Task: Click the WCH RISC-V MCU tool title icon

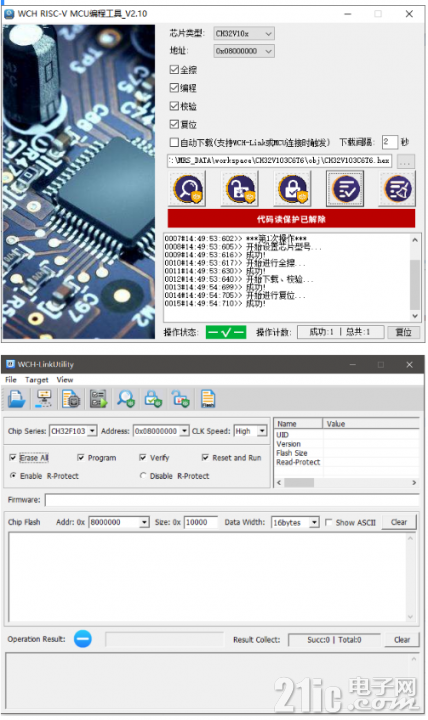Action: [9, 14]
